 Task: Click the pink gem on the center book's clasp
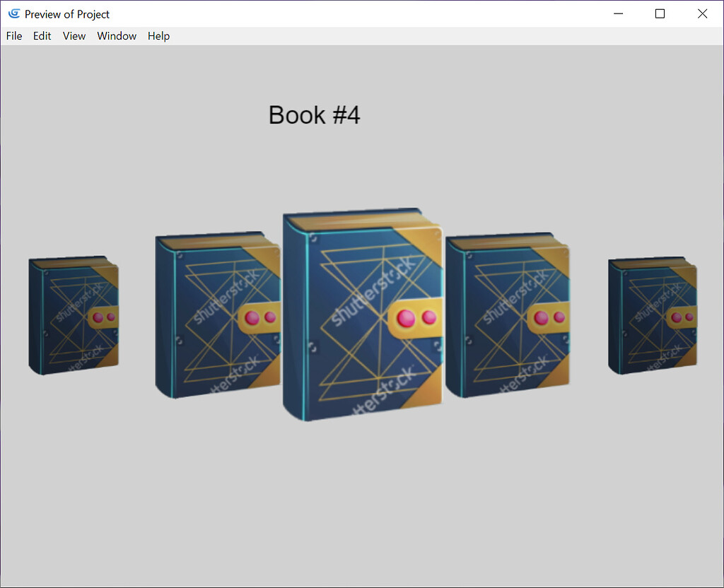click(407, 318)
